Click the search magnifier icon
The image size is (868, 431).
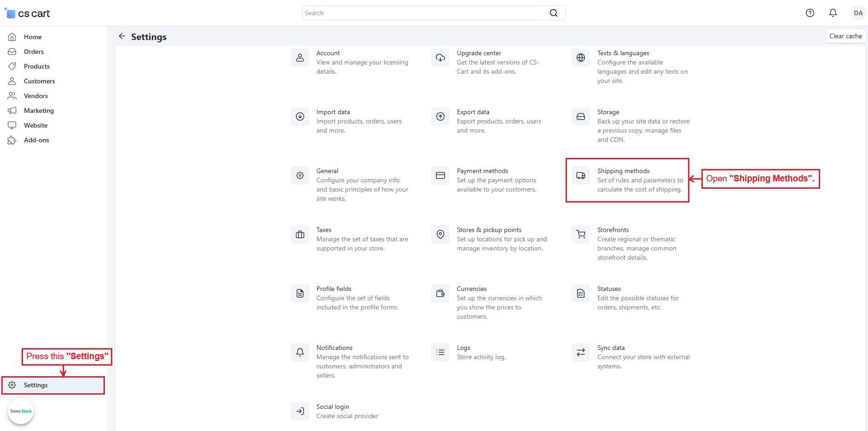tap(554, 13)
